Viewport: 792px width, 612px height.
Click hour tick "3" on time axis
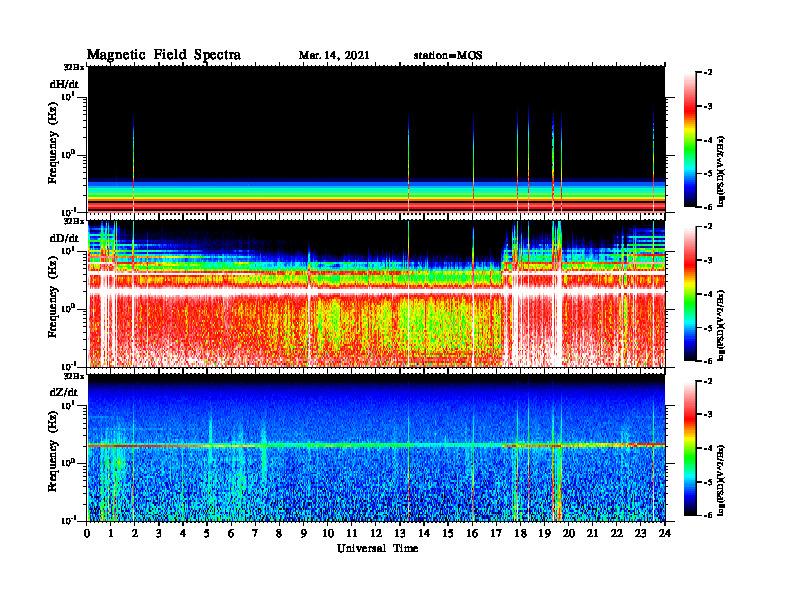159,533
